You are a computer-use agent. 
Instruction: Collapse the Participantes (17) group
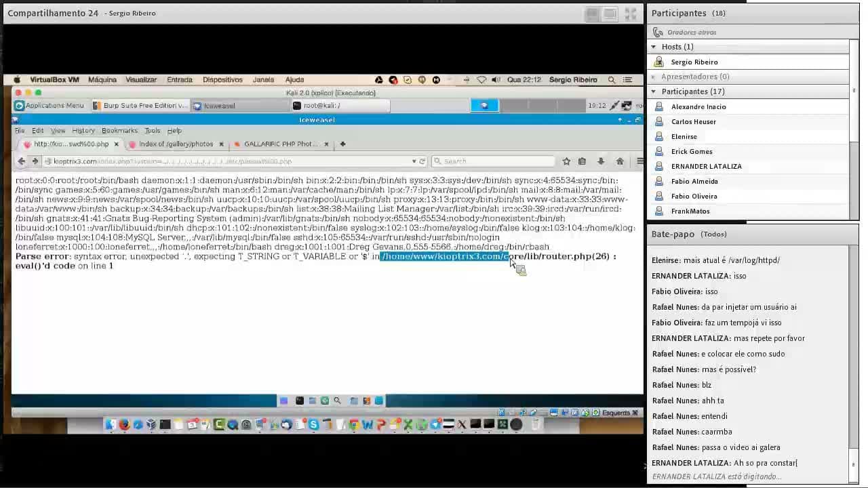coord(654,91)
